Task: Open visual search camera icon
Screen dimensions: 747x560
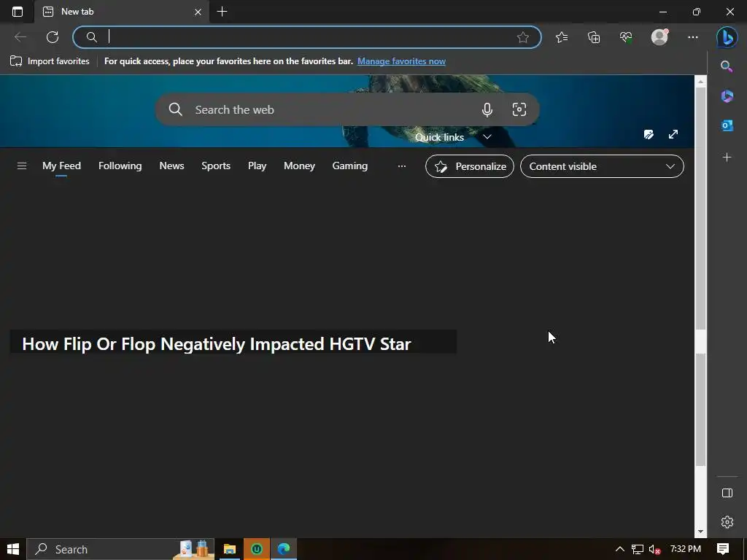Action: (519, 109)
